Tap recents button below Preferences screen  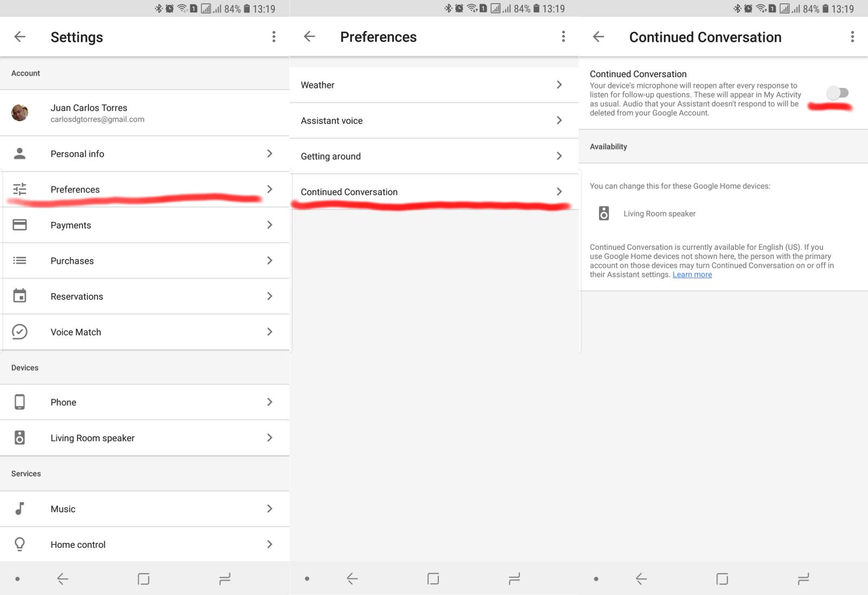click(514, 579)
